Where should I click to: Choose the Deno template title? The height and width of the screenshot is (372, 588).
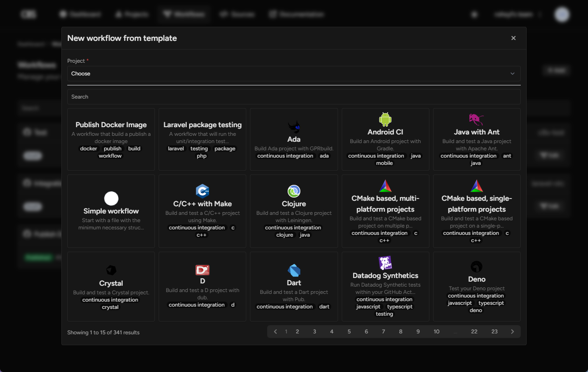pos(477,279)
